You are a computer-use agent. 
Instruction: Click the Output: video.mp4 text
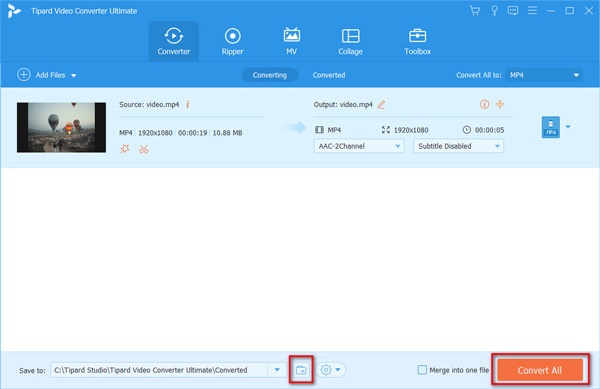[343, 104]
